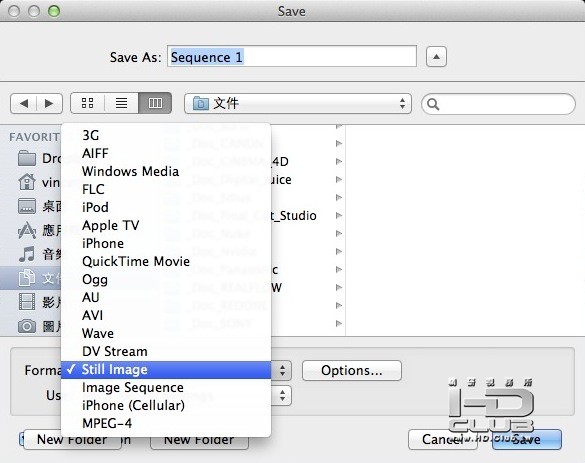Open export Options
The width and height of the screenshot is (585, 463).
(352, 370)
